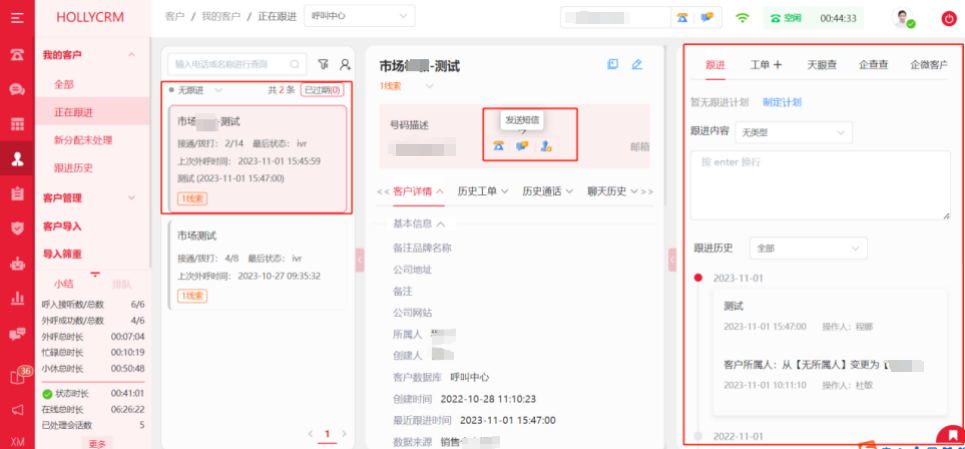Switch to the 工单 + tab
This screenshot has height=449, width=965.
(766, 65)
